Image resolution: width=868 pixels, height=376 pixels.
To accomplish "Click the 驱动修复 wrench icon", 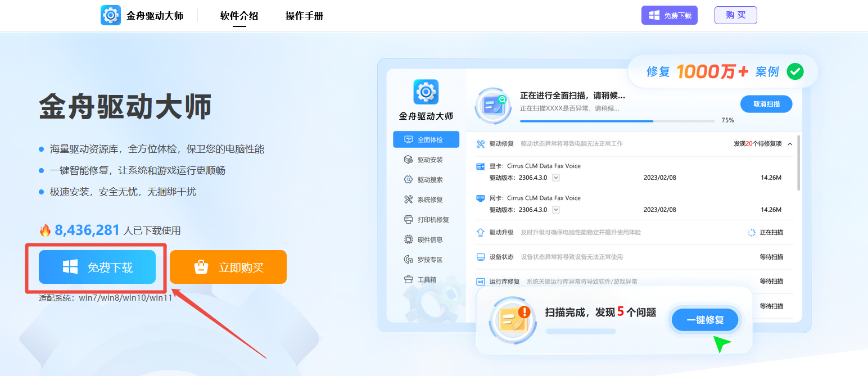I will (481, 144).
